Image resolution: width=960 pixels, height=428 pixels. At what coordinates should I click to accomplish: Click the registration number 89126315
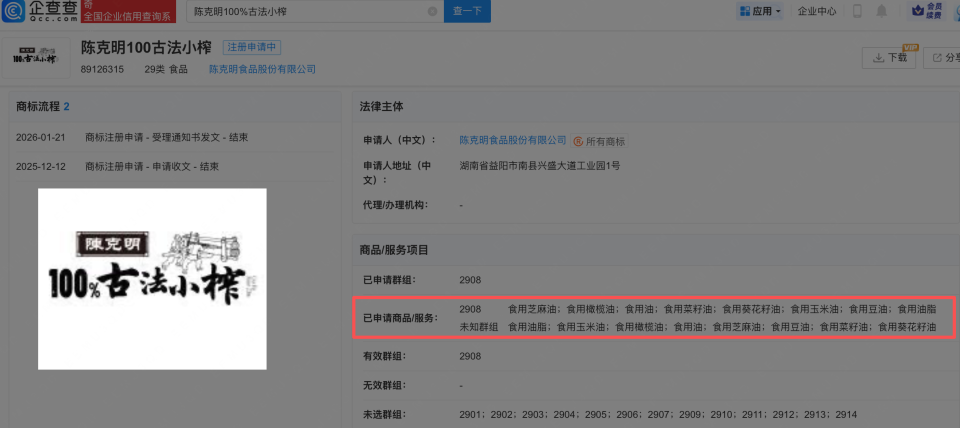point(102,69)
